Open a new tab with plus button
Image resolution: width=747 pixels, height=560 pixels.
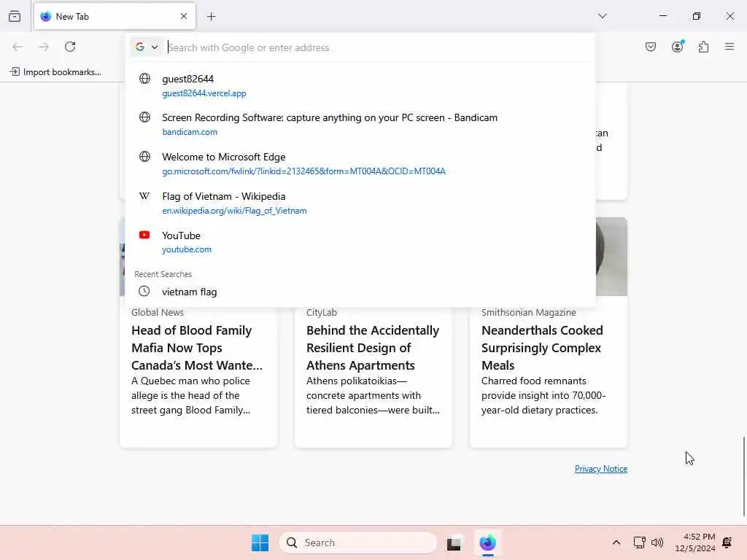click(x=211, y=17)
